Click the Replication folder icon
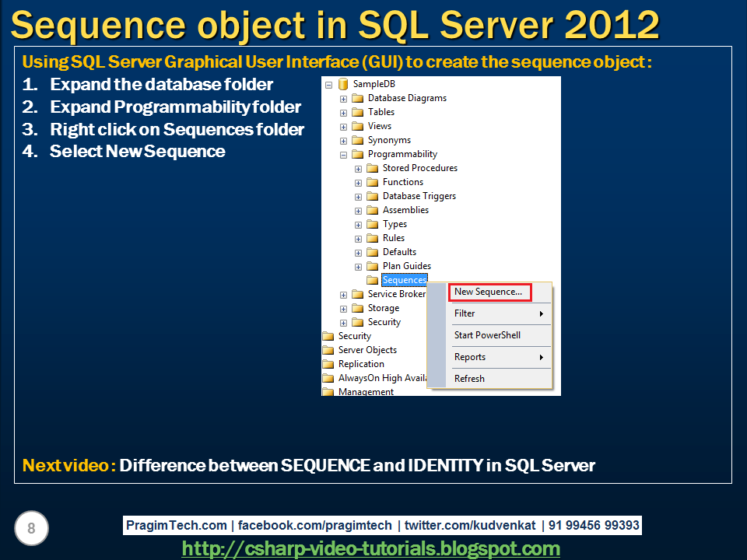This screenshot has width=747, height=560. pos(328,364)
